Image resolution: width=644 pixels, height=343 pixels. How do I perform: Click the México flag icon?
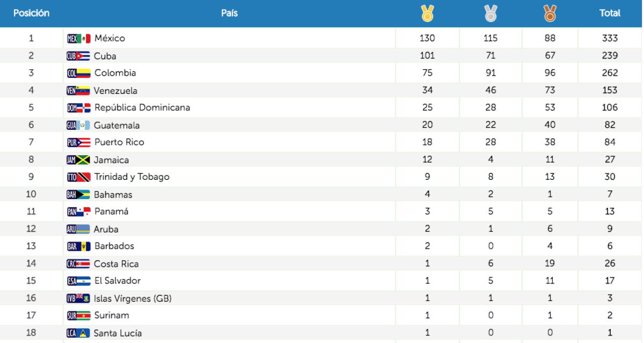click(x=79, y=38)
